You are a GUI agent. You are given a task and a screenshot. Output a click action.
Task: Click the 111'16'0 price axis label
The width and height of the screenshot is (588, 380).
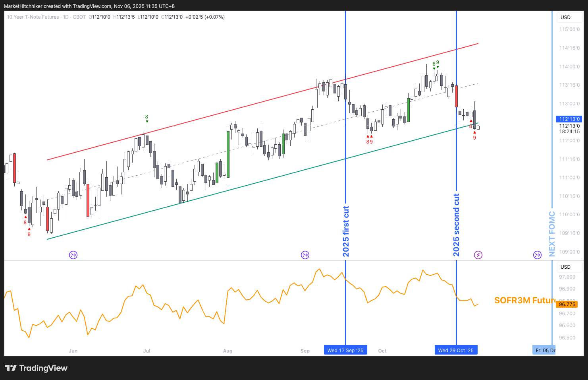(x=569, y=159)
